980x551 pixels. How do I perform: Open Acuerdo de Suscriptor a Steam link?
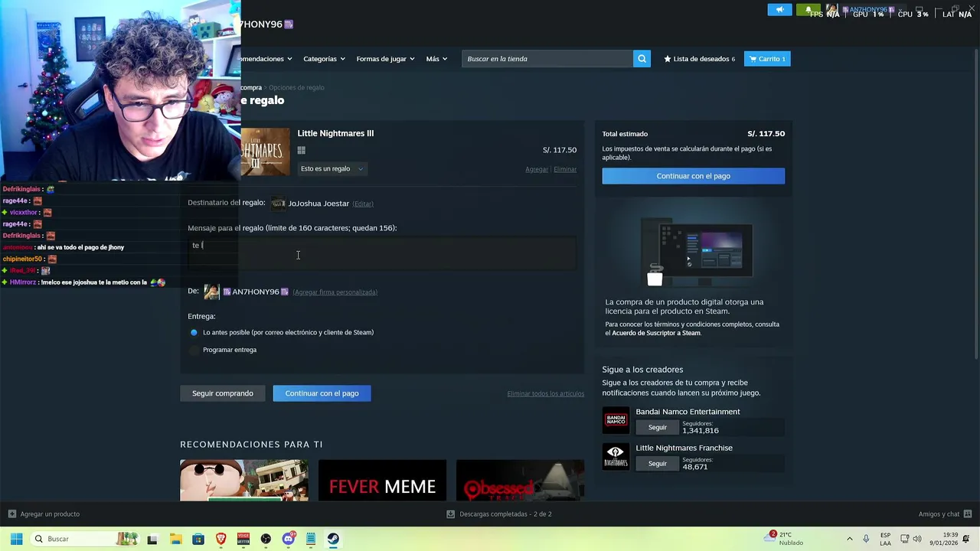coord(656,333)
